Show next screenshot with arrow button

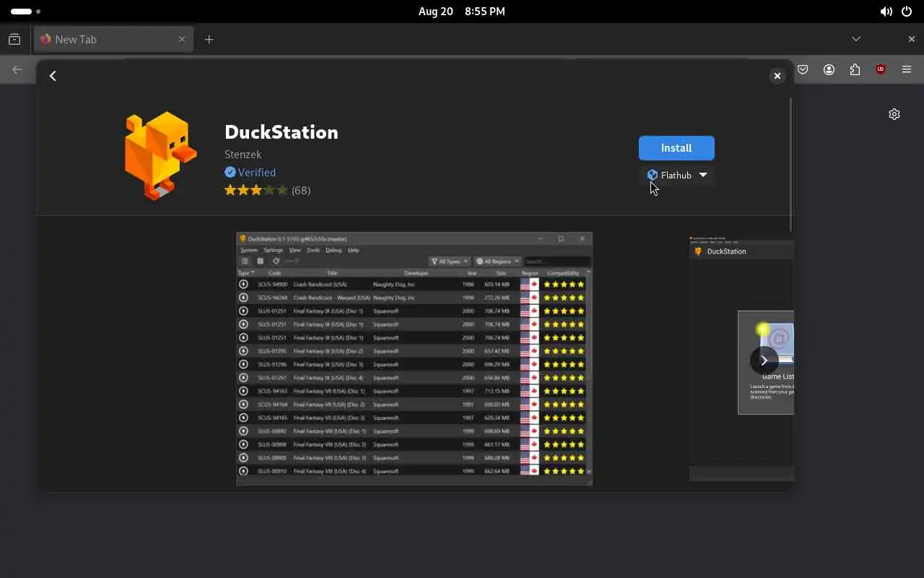(764, 360)
